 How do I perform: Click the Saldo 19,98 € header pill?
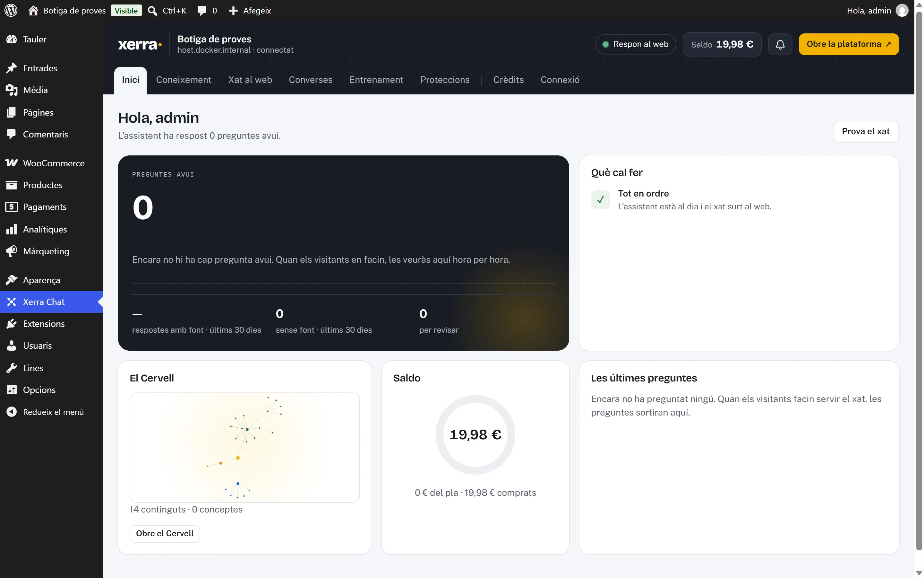(722, 44)
